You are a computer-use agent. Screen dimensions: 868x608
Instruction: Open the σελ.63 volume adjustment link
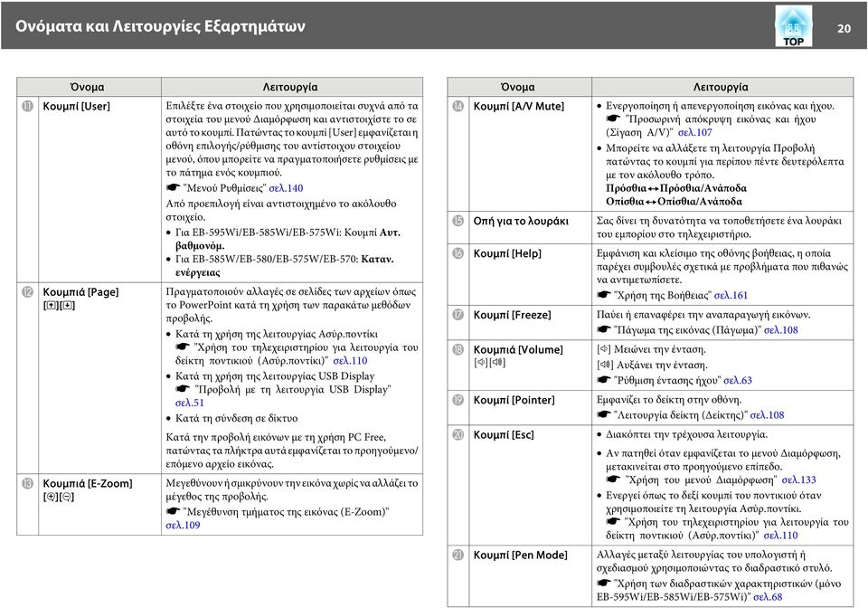click(738, 381)
